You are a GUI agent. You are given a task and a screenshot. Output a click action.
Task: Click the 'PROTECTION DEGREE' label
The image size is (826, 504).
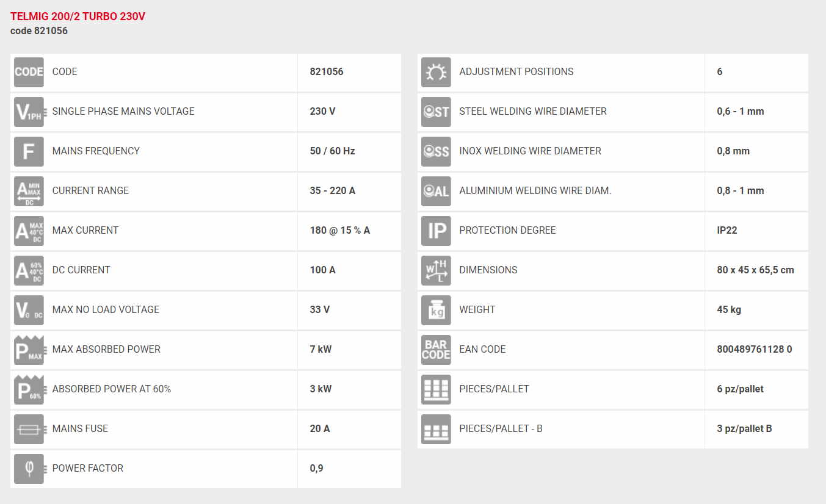point(508,230)
